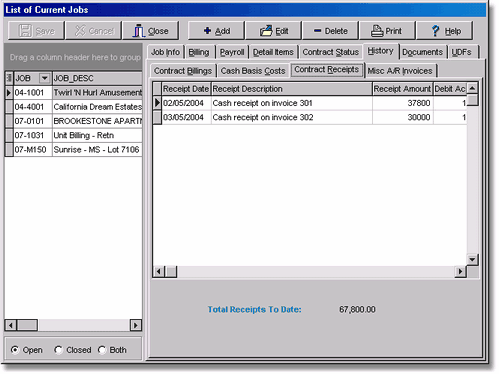Show the Cash Basis Costs sub-tab
This screenshot has height=374, width=499.
(253, 71)
